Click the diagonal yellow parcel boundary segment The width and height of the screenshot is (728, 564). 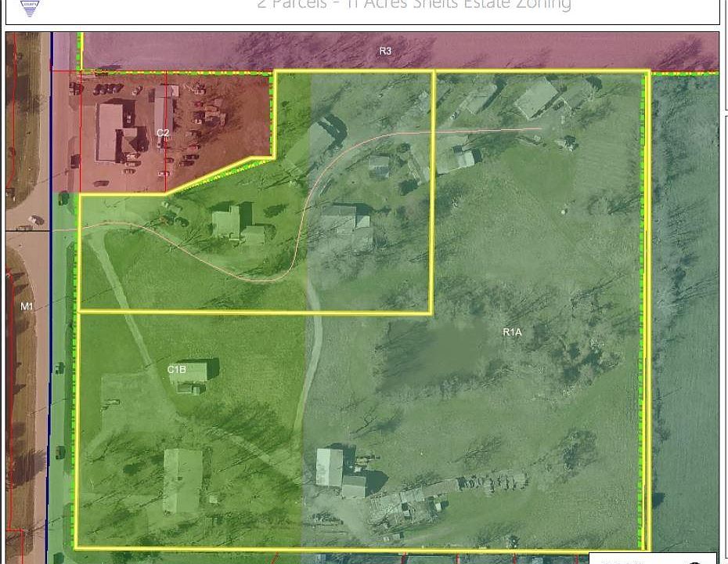[x=209, y=175]
